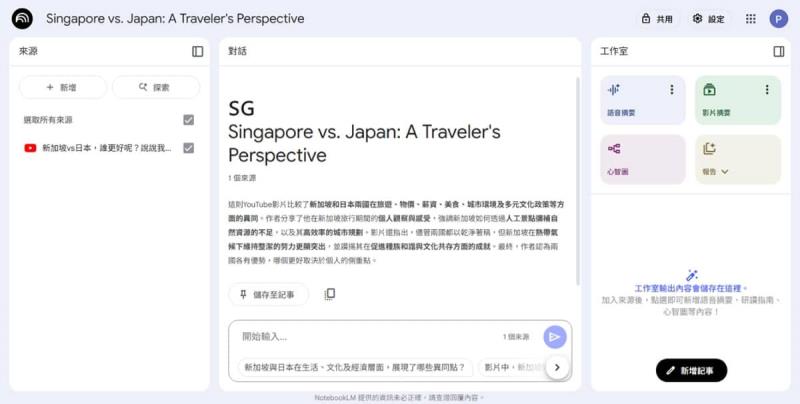Click the NotebookLM logo icon

(22, 19)
